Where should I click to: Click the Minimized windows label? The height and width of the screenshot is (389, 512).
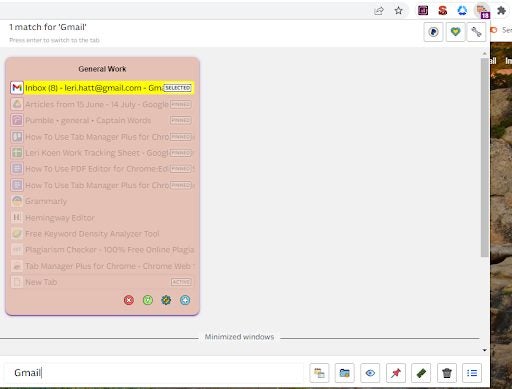click(239, 337)
